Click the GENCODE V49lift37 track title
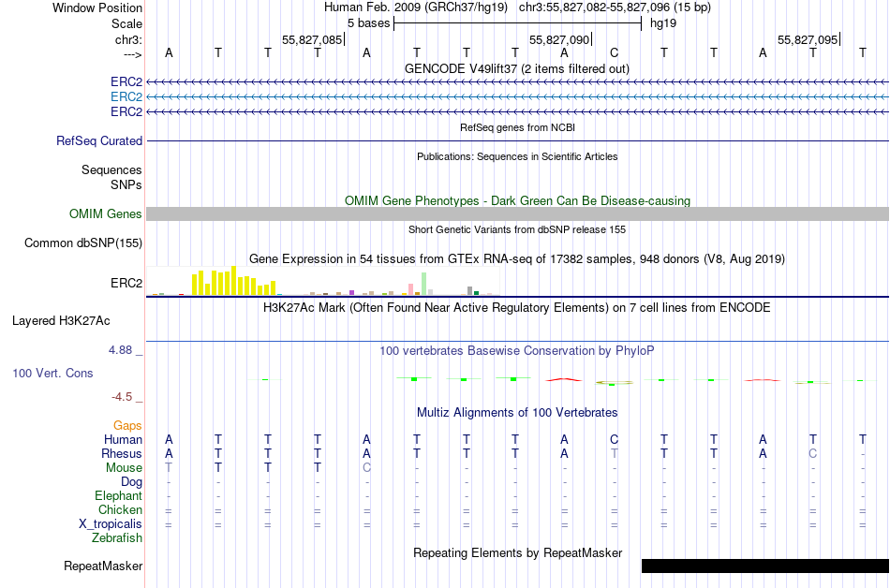The height and width of the screenshot is (588, 890). pos(516,68)
